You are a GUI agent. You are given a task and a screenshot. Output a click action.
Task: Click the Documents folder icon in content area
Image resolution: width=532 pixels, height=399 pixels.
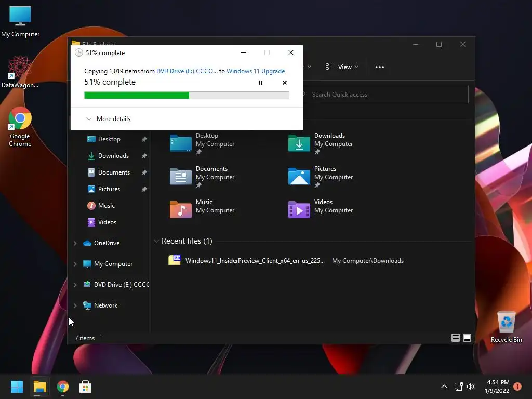pyautogui.click(x=180, y=177)
